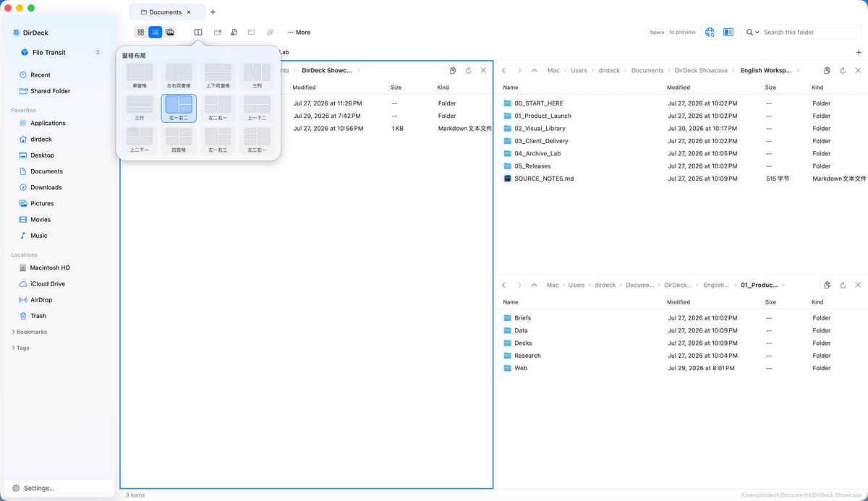
Task: Go back in top-right pane
Action: click(x=504, y=71)
